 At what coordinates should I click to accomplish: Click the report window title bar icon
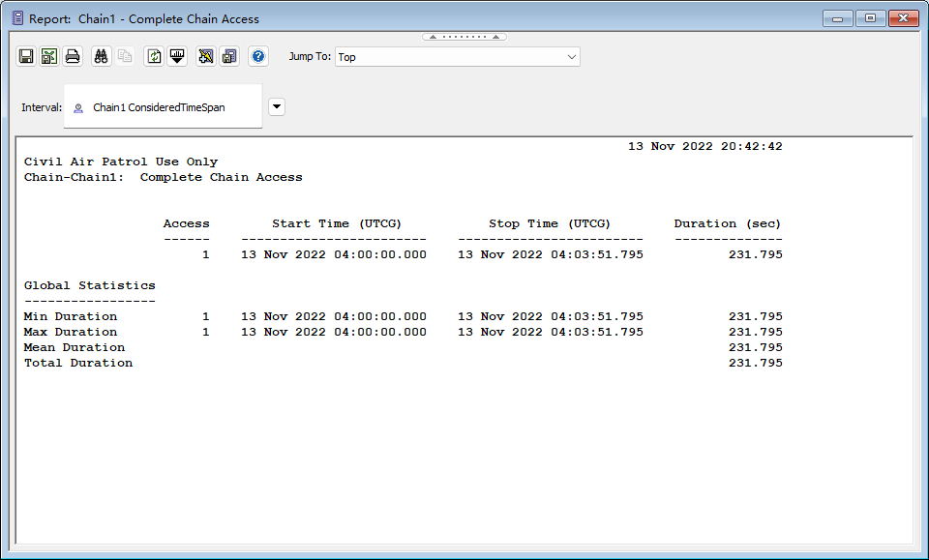point(16,18)
